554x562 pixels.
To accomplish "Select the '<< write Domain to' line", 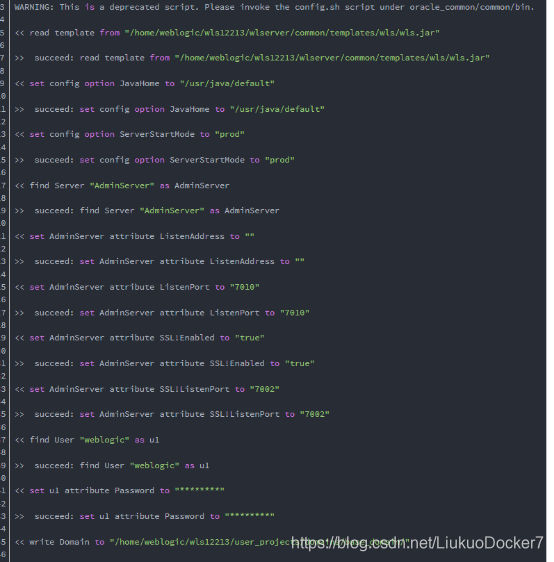I will (212, 542).
